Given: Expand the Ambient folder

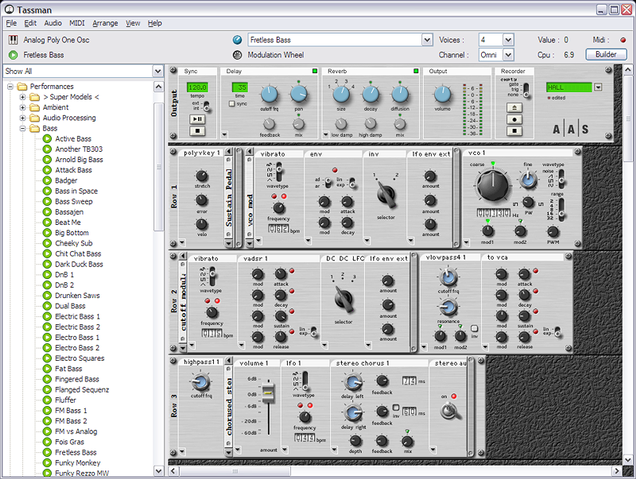Looking at the screenshot, I should [x=23, y=107].
